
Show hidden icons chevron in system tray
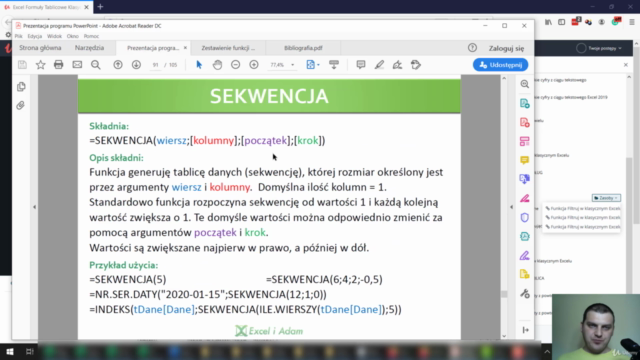tap(547, 352)
